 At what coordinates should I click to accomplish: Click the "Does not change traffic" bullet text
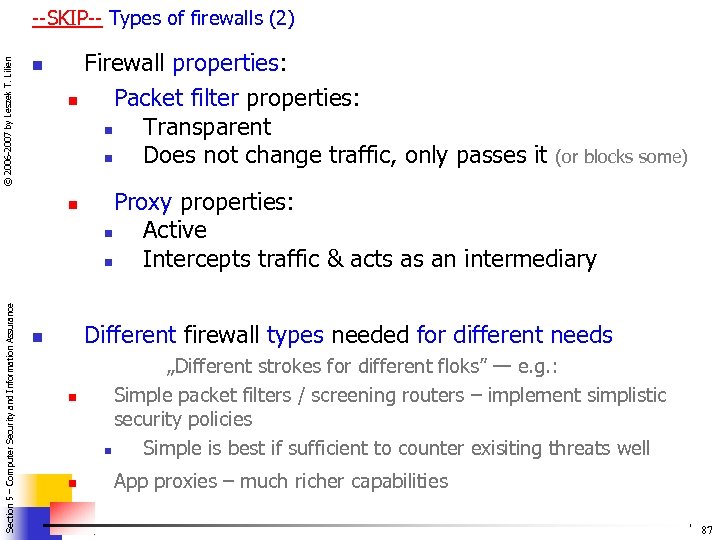pos(345,155)
